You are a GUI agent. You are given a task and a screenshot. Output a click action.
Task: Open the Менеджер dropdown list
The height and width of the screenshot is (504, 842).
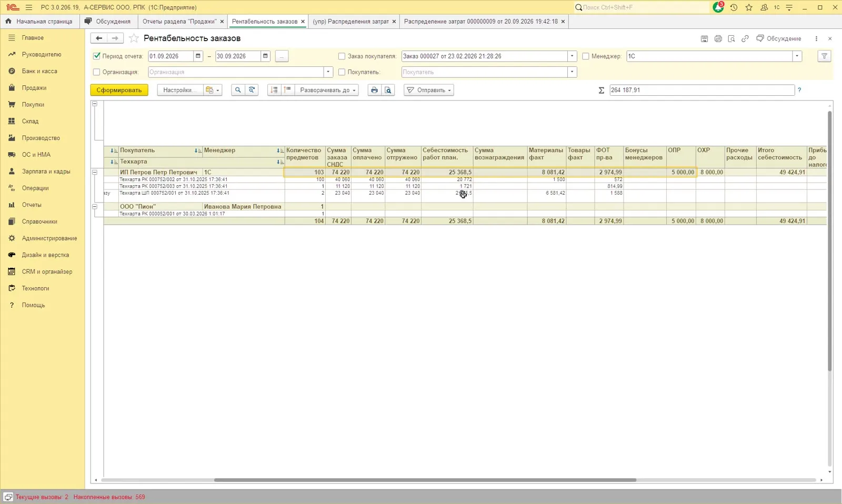[x=797, y=56]
